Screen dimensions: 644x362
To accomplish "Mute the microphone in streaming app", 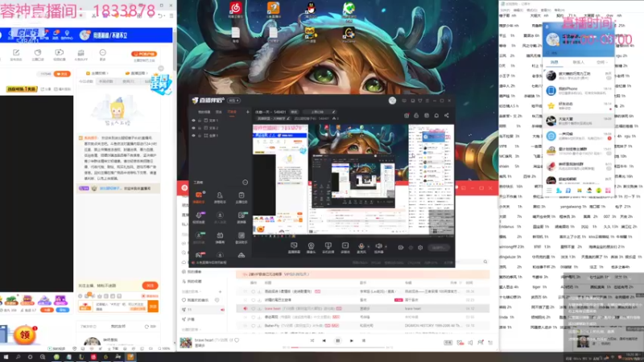I will coord(361,248).
